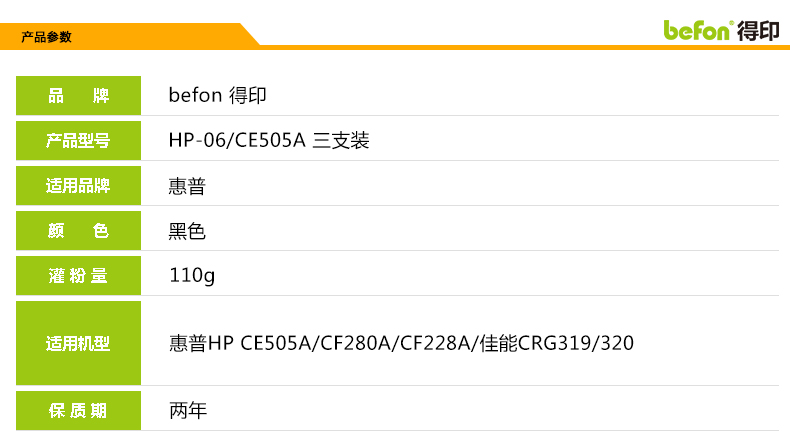Click CF228A in compatible models row

(435, 344)
